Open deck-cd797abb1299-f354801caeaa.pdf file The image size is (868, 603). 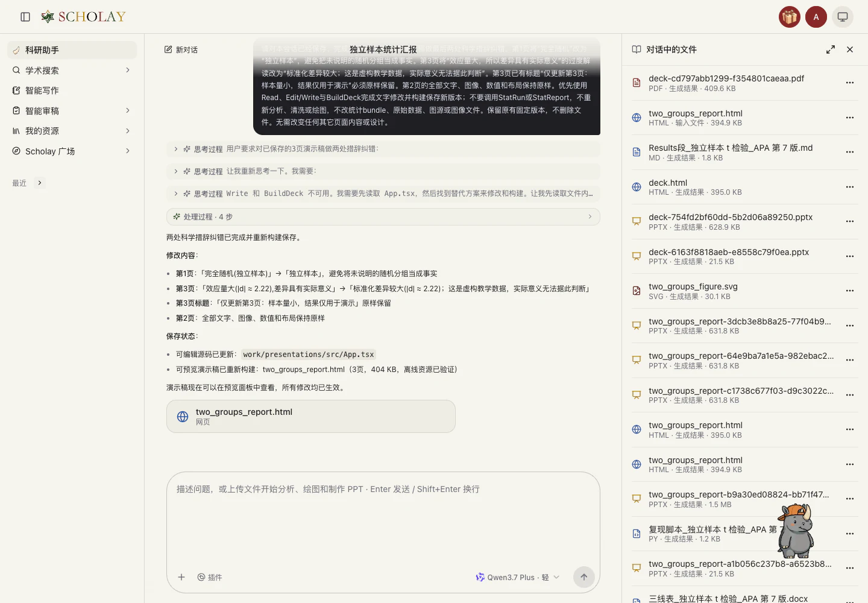pos(735,83)
